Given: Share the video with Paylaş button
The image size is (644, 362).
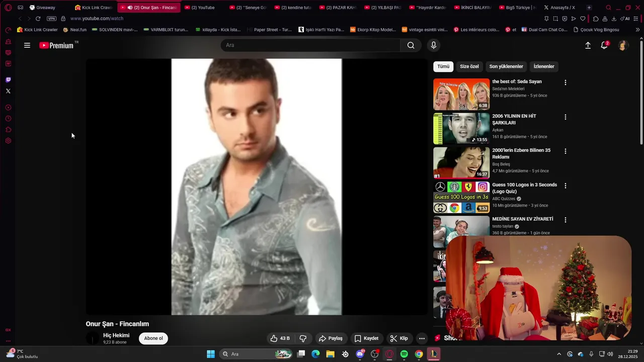Looking at the screenshot, I should click(331, 338).
